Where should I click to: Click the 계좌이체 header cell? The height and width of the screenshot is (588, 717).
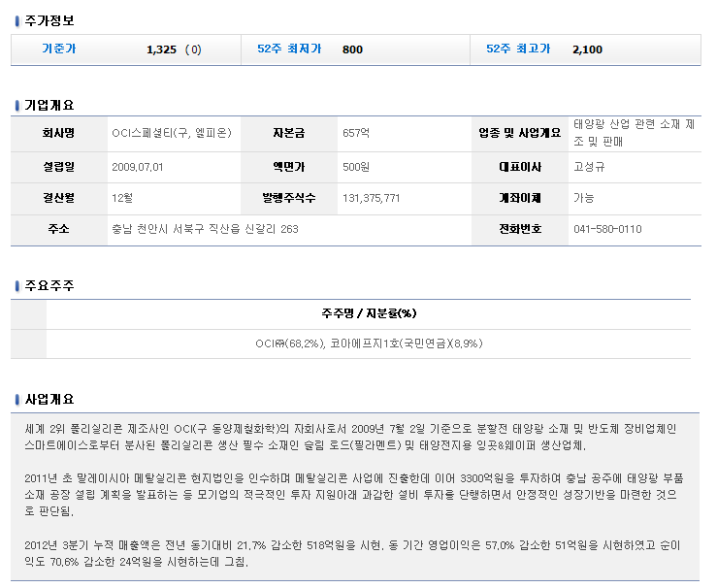[x=520, y=199]
